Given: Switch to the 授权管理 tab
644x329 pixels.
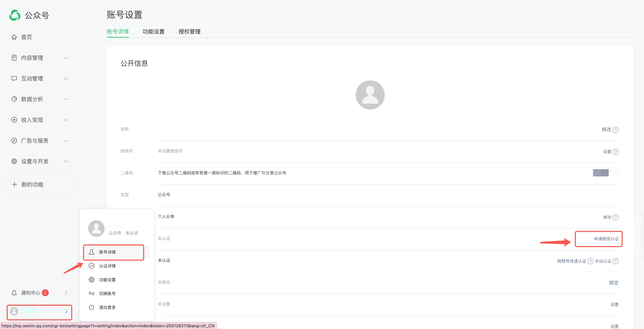Looking at the screenshot, I should [x=189, y=31].
